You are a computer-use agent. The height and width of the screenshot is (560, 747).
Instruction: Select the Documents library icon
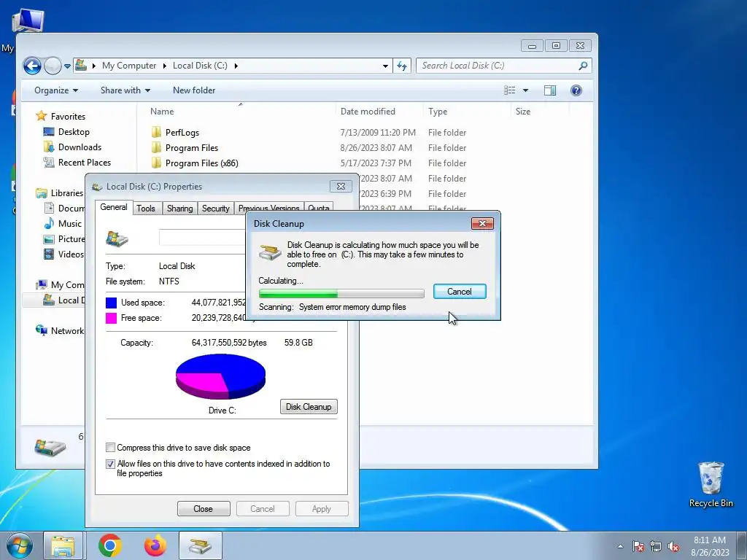(49, 208)
